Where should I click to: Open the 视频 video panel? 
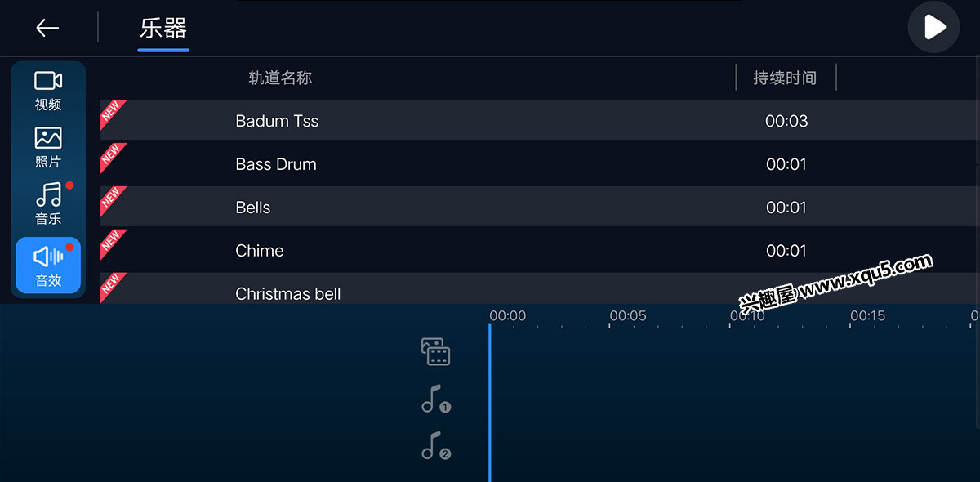pyautogui.click(x=48, y=91)
